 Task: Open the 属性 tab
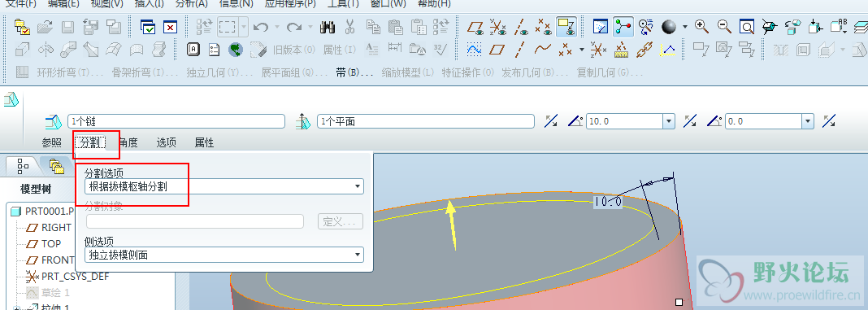[204, 142]
